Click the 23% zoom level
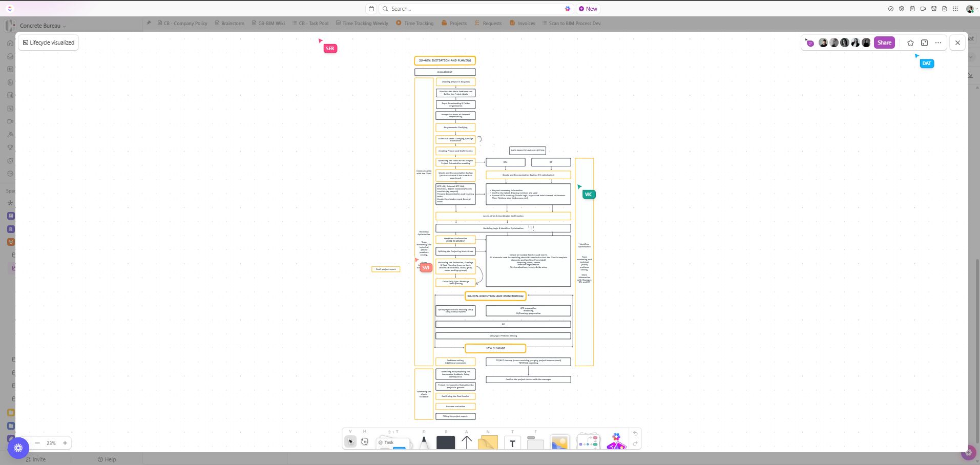This screenshot has width=980, height=465. [x=51, y=443]
